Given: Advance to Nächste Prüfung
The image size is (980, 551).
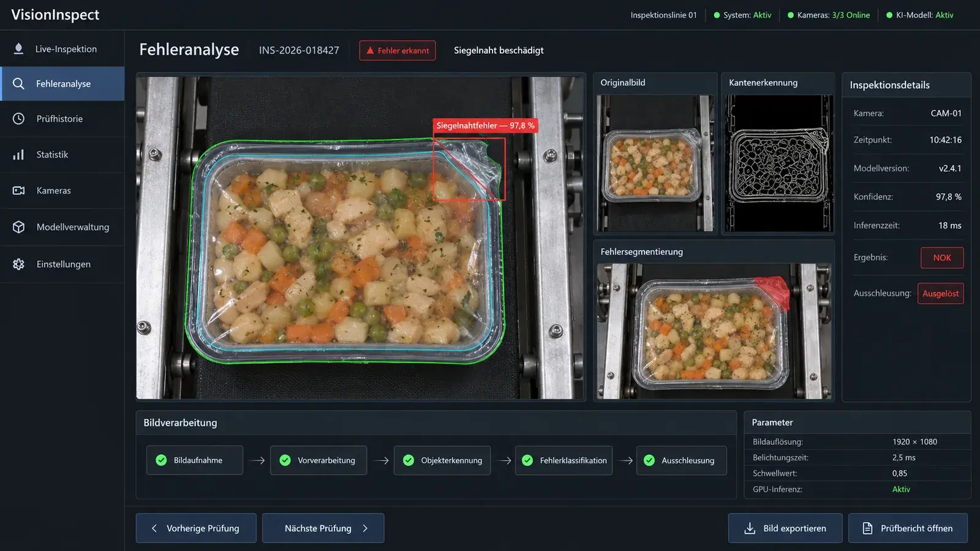Looking at the screenshot, I should [323, 528].
